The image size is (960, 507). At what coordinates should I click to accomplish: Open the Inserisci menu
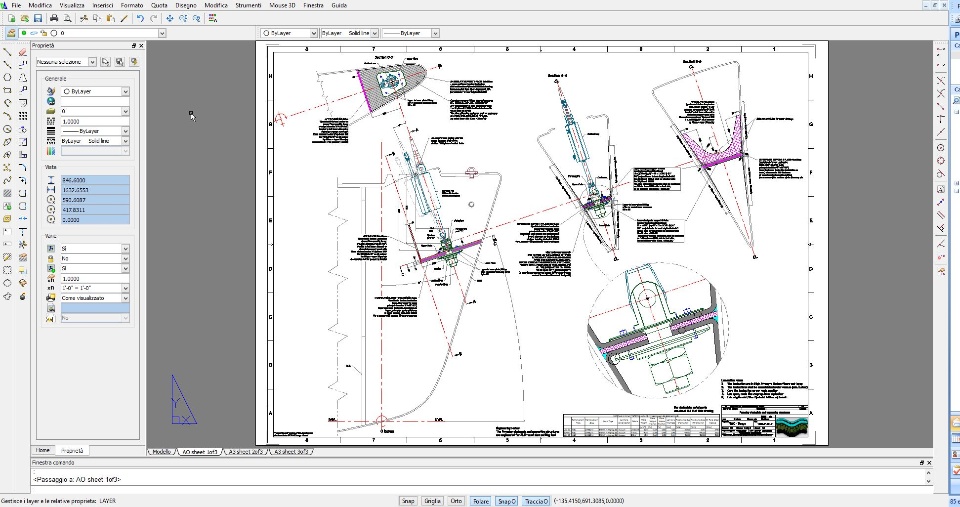[103, 5]
